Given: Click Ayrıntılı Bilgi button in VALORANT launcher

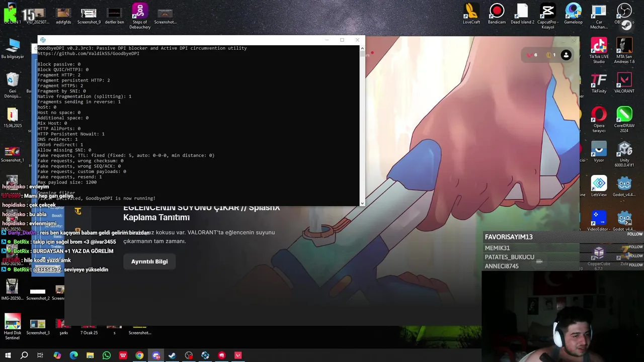Looking at the screenshot, I should coord(149,261).
